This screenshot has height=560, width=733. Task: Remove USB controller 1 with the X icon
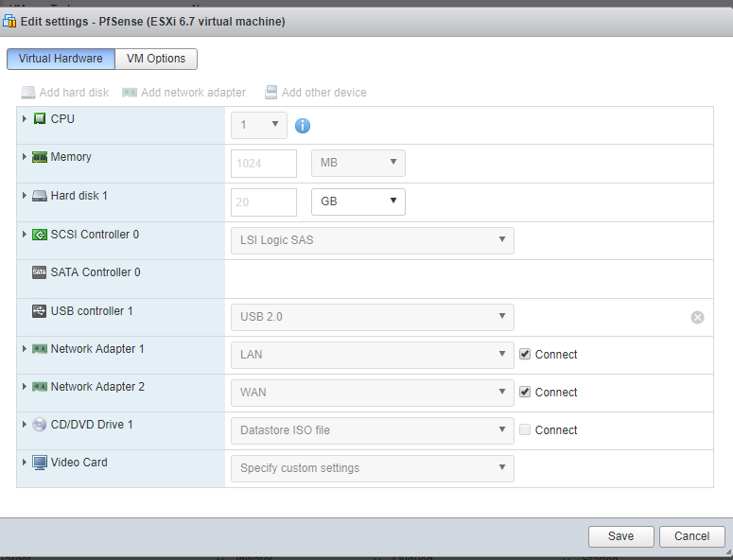click(x=697, y=318)
